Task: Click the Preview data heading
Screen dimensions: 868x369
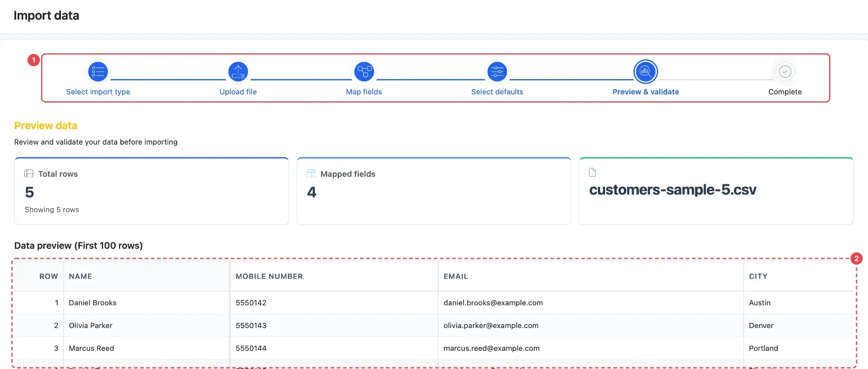Action: pos(46,126)
